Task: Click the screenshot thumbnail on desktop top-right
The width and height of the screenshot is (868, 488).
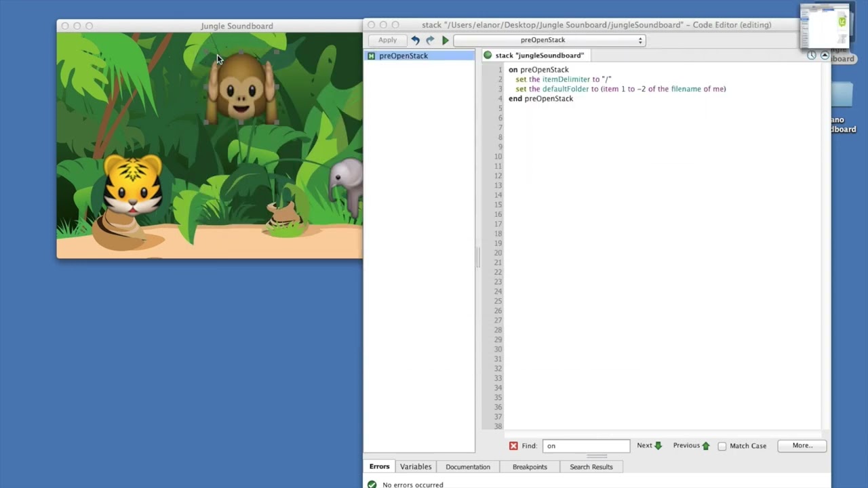Action: click(825, 26)
